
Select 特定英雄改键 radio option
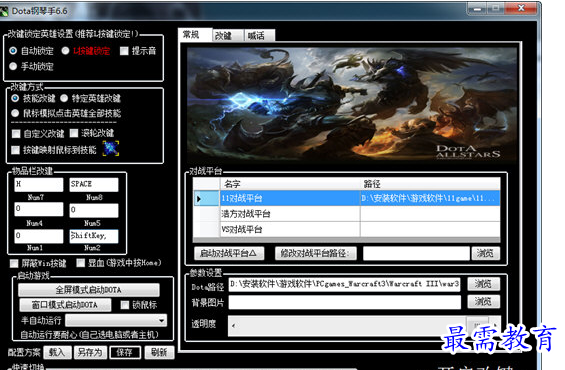(64, 98)
